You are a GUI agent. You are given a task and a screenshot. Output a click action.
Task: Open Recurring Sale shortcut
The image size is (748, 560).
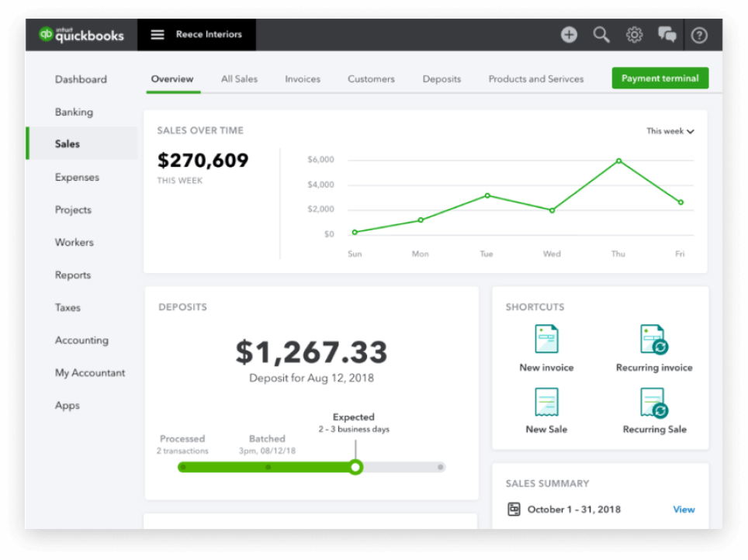point(655,410)
